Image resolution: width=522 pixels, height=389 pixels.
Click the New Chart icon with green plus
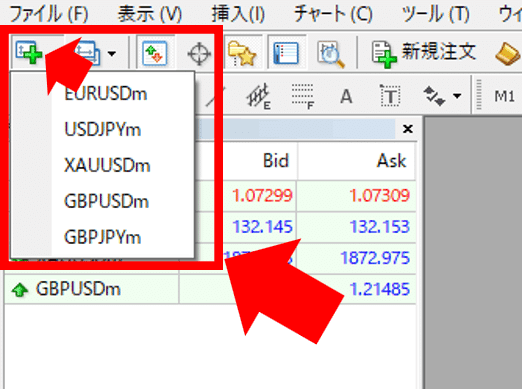[29, 52]
